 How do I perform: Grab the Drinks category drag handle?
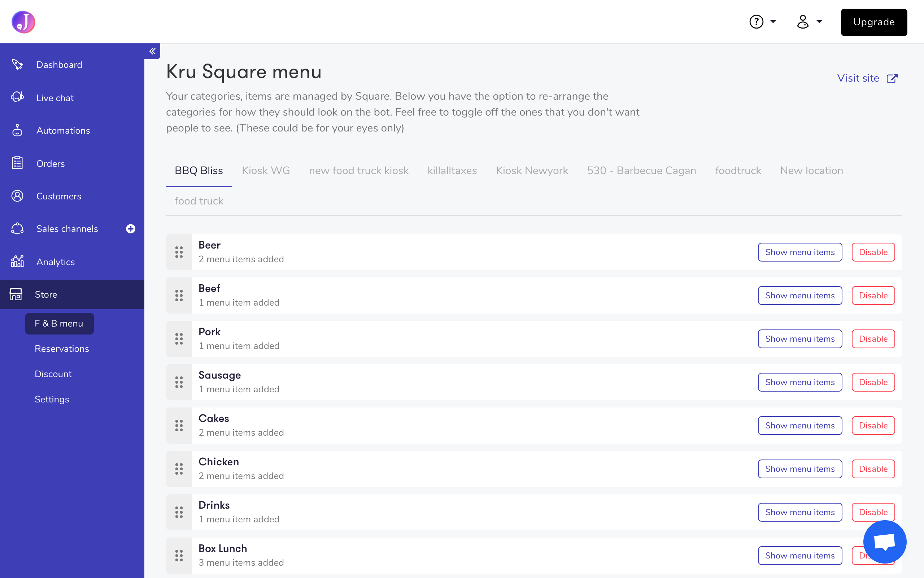click(179, 512)
